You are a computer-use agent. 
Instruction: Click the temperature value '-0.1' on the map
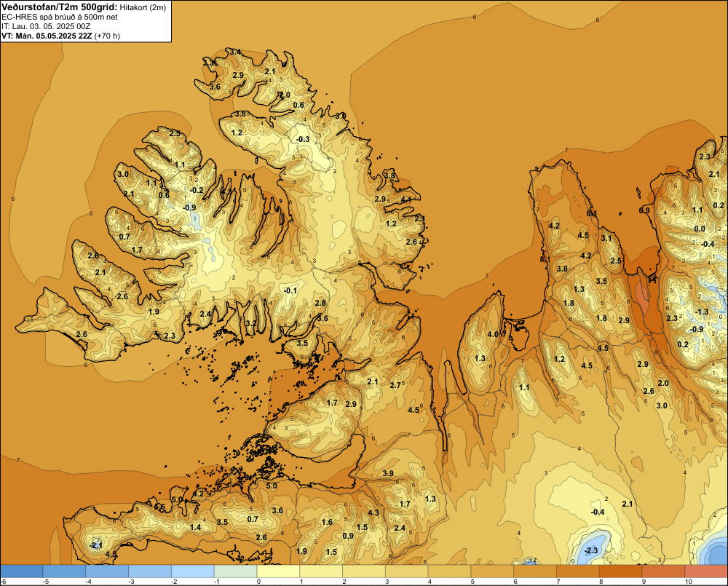pos(290,290)
